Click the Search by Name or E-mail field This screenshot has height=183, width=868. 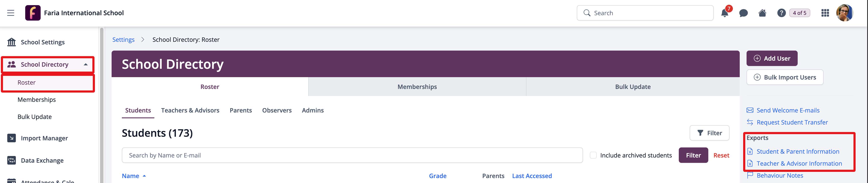[x=352, y=155]
